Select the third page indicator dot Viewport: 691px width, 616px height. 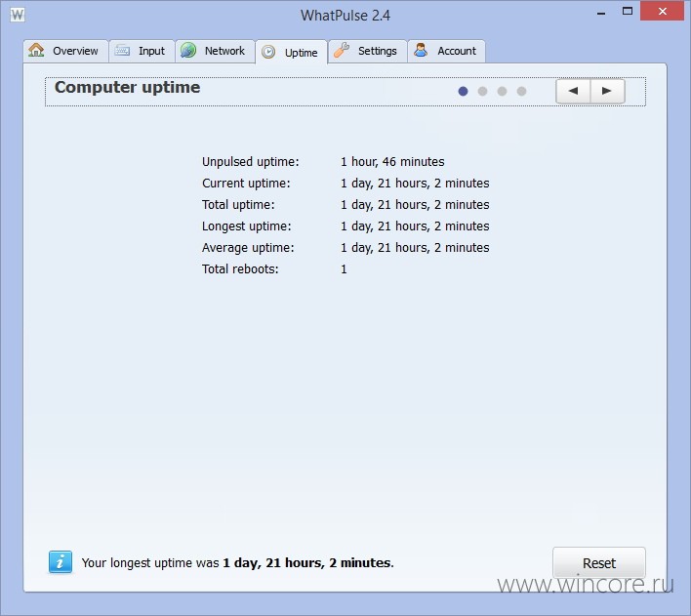point(502,91)
